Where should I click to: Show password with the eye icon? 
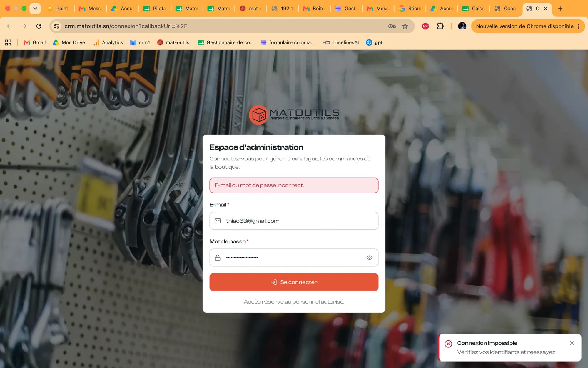369,258
